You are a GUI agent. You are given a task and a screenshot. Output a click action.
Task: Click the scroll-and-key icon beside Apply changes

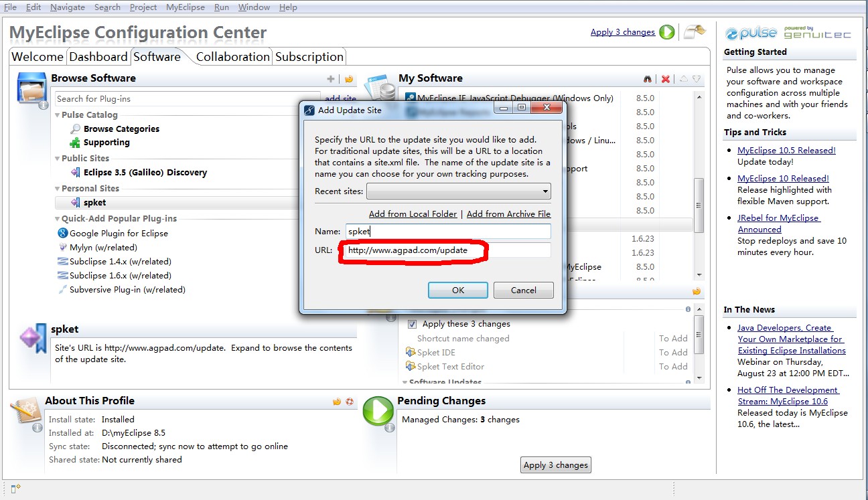pyautogui.click(x=695, y=31)
